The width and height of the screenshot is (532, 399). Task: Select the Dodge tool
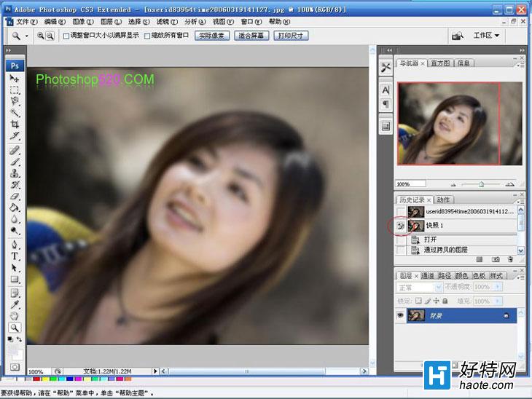click(15, 231)
